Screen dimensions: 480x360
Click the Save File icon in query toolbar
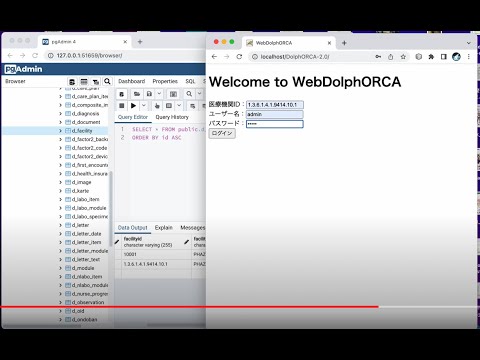pyautogui.click(x=149, y=94)
